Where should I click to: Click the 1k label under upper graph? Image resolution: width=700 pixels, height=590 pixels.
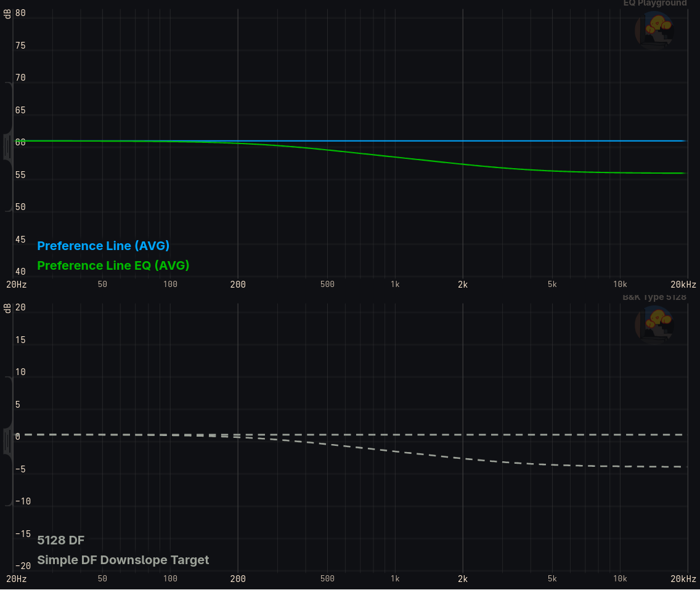click(395, 285)
